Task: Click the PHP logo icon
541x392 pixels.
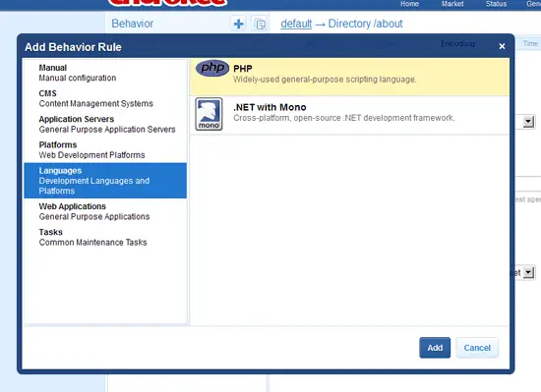Action: (212, 68)
